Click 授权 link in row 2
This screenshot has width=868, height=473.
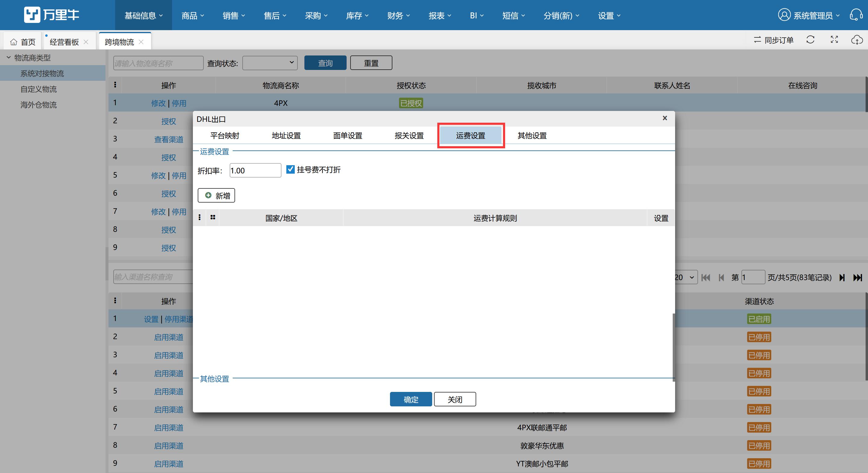(168, 121)
